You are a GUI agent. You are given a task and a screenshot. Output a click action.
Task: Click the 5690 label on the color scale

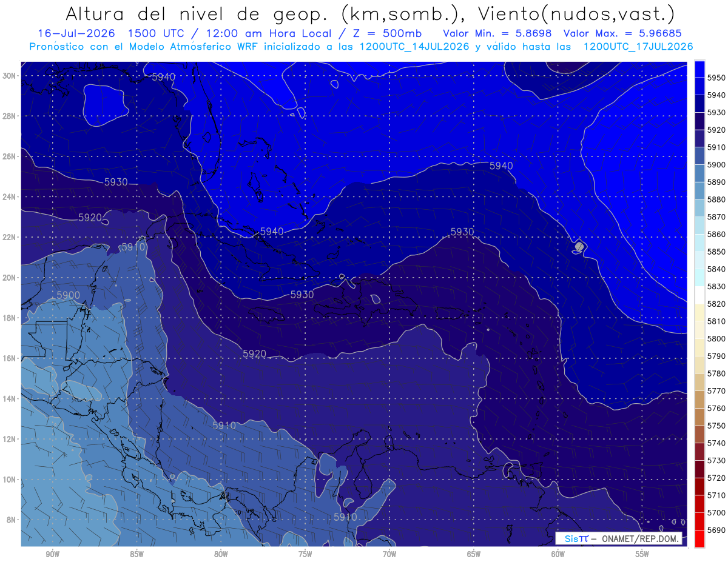(x=716, y=530)
